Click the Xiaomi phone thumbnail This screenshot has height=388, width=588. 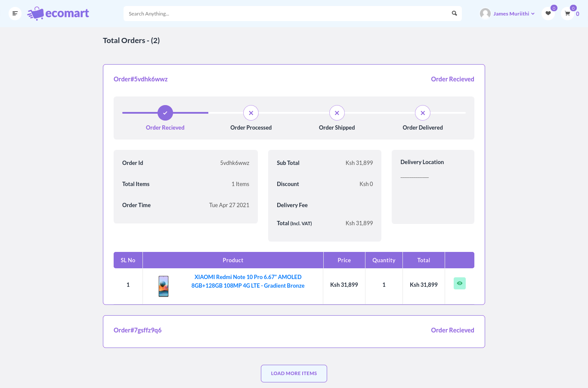point(164,286)
